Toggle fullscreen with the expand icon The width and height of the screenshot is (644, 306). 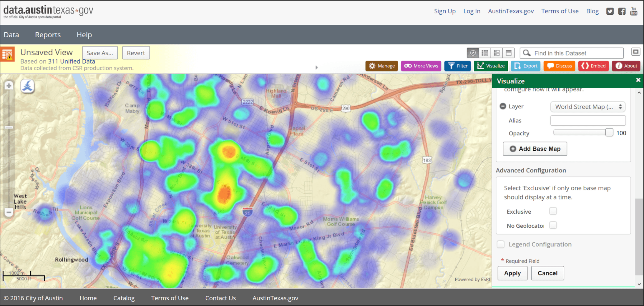(x=636, y=52)
